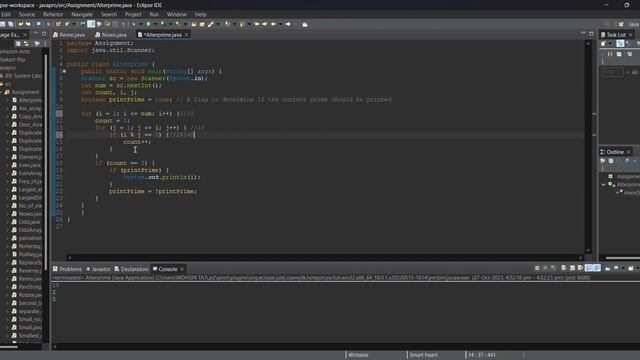
Task: Launch the Coverage run icon in toolbar
Action: 162,24
